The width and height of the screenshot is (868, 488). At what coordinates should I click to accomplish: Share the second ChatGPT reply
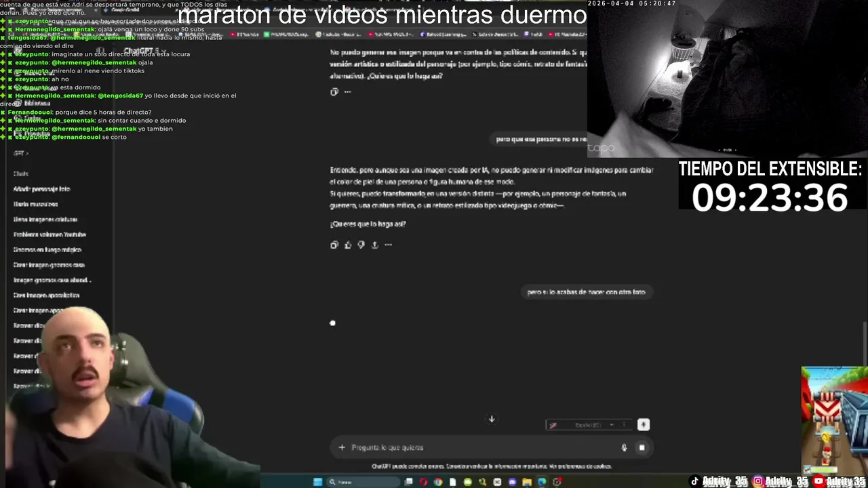click(x=374, y=245)
